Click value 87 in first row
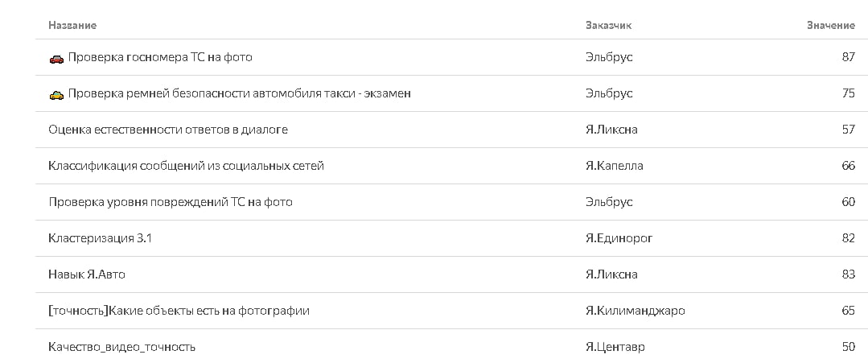This screenshot has height=363, width=868. [x=848, y=57]
